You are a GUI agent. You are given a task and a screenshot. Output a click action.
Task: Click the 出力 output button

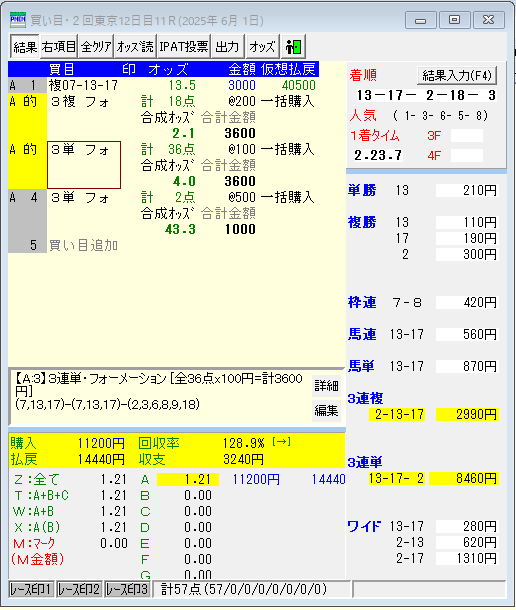(228, 47)
